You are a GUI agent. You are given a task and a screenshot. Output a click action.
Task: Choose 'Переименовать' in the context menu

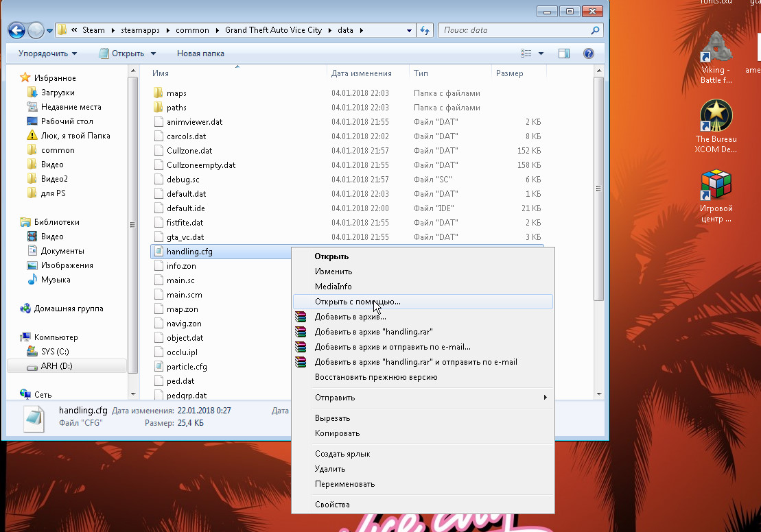point(423,483)
